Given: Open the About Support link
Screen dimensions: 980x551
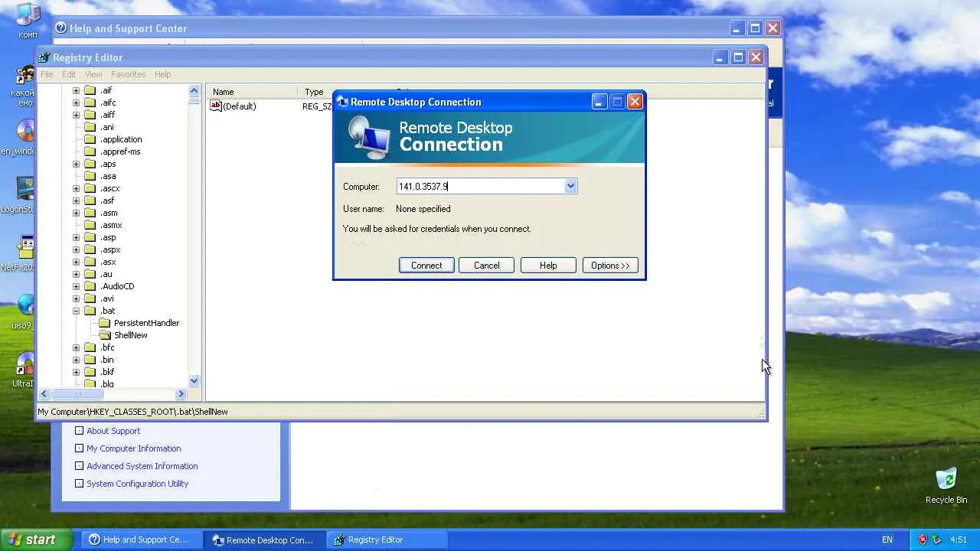Looking at the screenshot, I should [x=113, y=431].
